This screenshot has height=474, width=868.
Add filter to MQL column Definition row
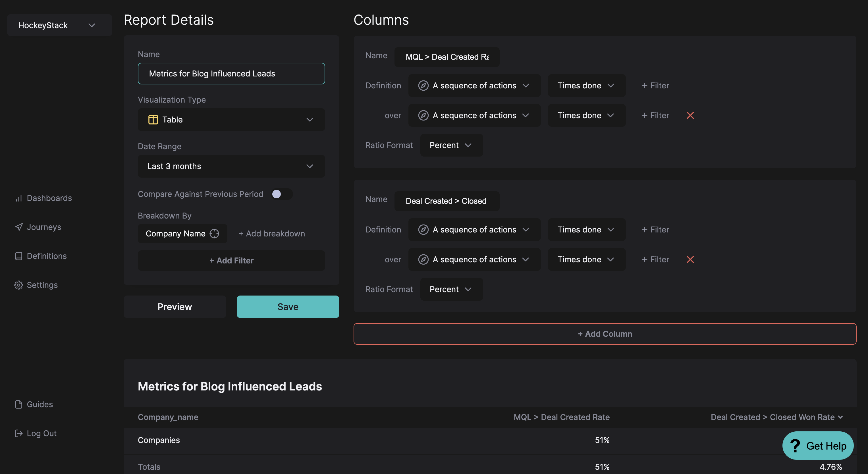pyautogui.click(x=655, y=86)
